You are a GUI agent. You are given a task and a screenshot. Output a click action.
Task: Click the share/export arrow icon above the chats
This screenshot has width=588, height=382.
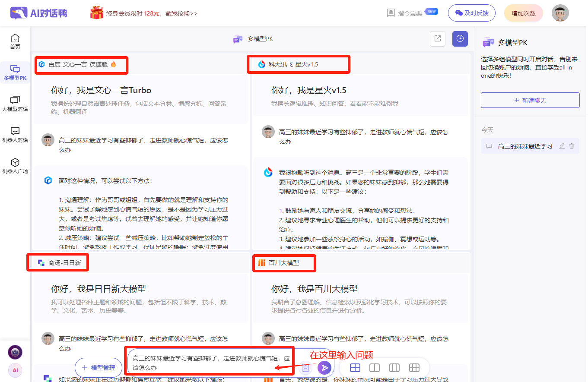coord(437,39)
